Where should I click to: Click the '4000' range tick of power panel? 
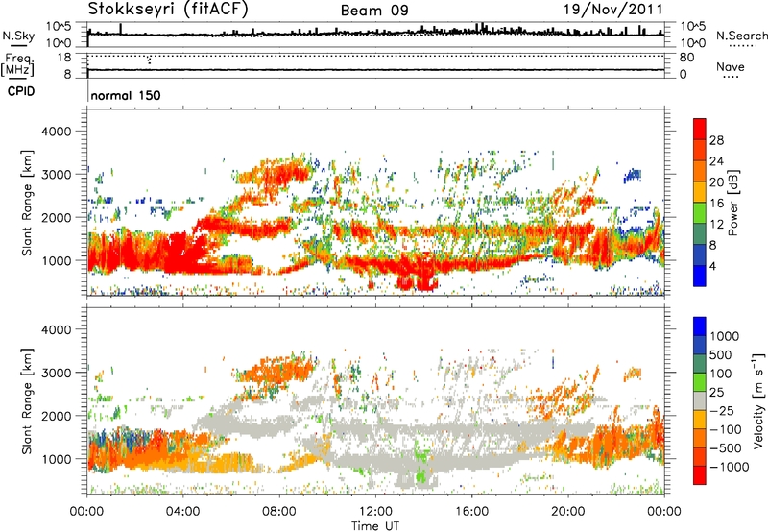tap(56, 132)
